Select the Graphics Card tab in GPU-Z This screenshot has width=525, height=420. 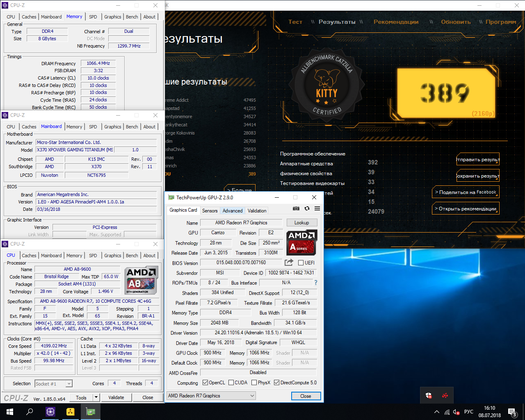click(183, 210)
